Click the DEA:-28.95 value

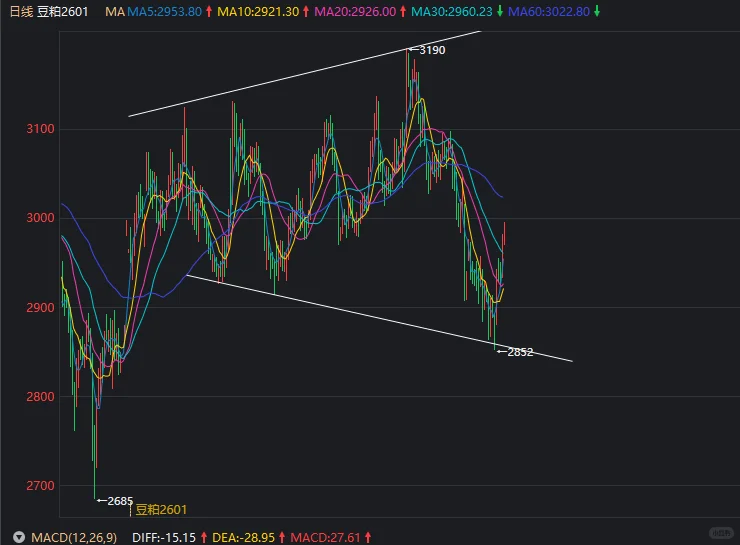[244, 537]
